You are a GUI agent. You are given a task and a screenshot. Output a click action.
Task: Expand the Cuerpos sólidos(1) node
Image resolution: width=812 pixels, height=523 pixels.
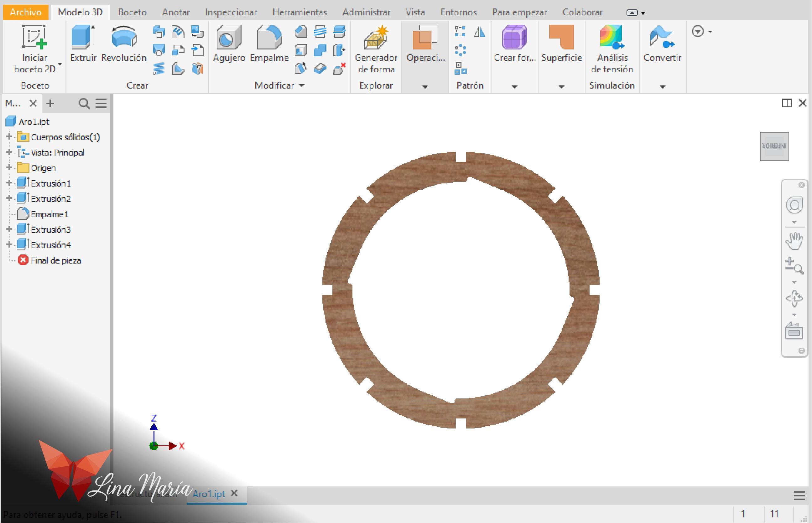[x=9, y=137]
